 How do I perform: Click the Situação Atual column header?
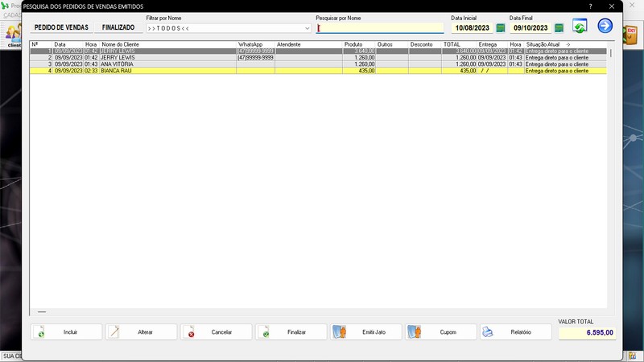(x=566, y=44)
